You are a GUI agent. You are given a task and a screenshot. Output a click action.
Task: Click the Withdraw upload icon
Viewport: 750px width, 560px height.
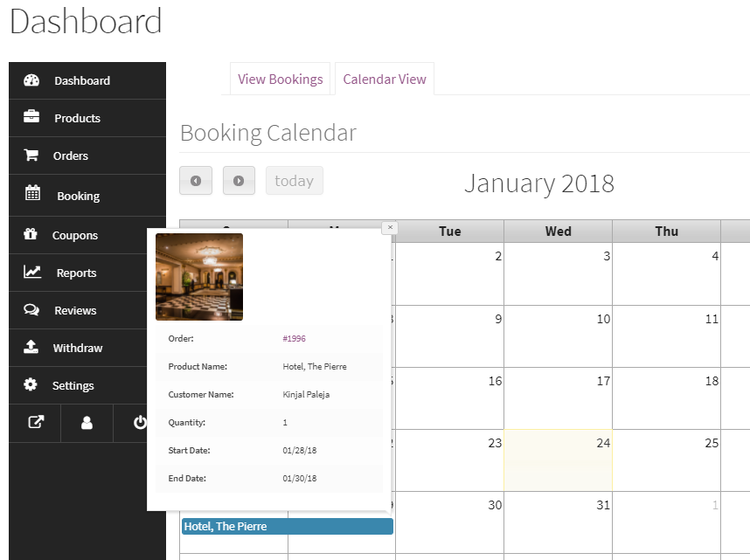(31, 348)
